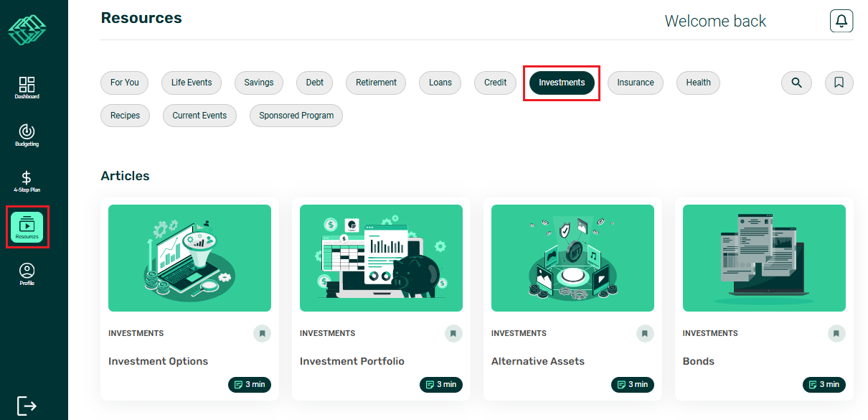The image size is (868, 420).
Task: Click the logout icon in sidebar
Action: (x=27, y=406)
